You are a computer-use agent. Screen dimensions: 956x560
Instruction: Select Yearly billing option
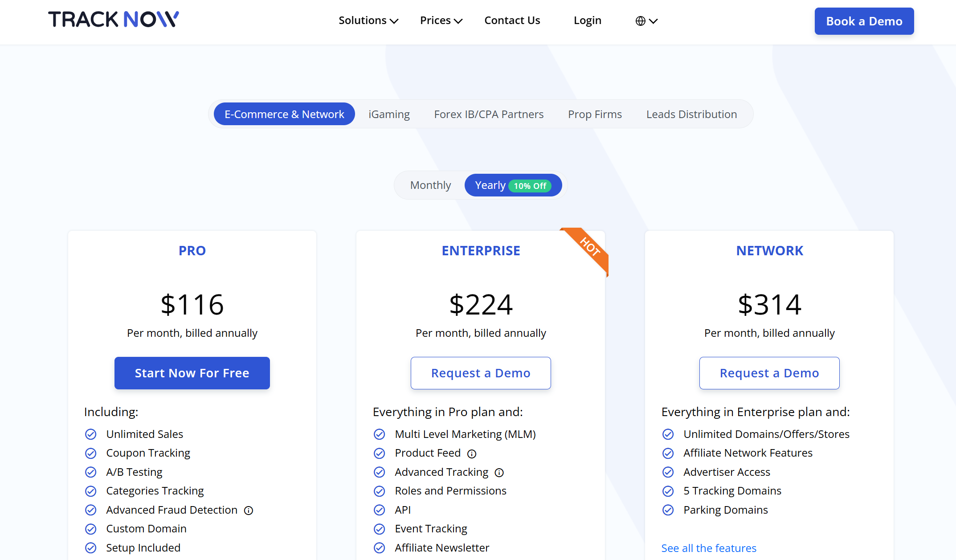pyautogui.click(x=513, y=185)
